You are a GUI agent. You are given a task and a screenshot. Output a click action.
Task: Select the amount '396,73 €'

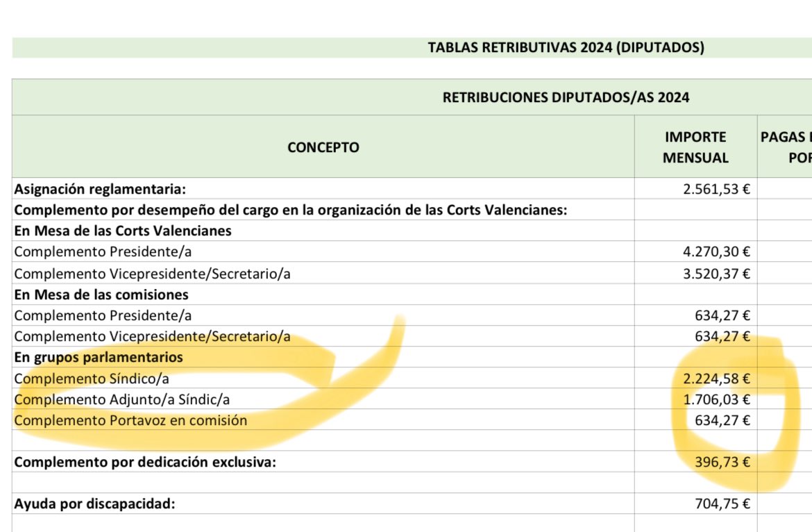722,462
